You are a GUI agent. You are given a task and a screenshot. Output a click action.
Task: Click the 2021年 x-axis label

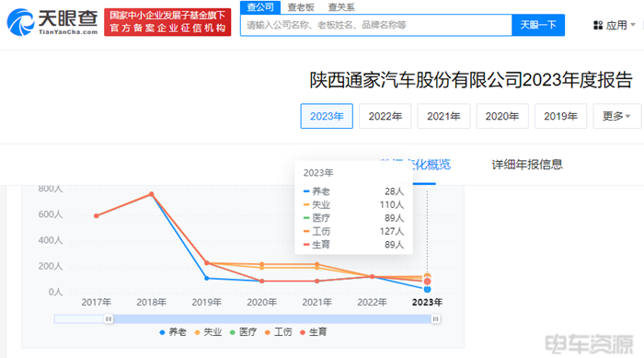click(x=317, y=303)
